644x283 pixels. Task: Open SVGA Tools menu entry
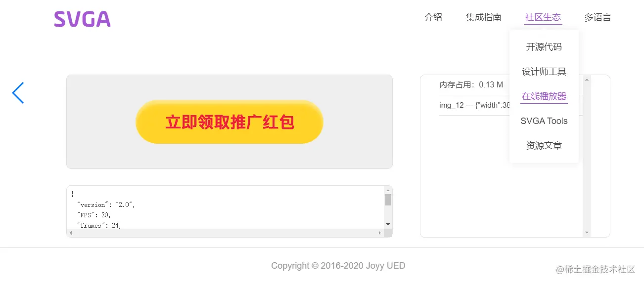pos(544,121)
